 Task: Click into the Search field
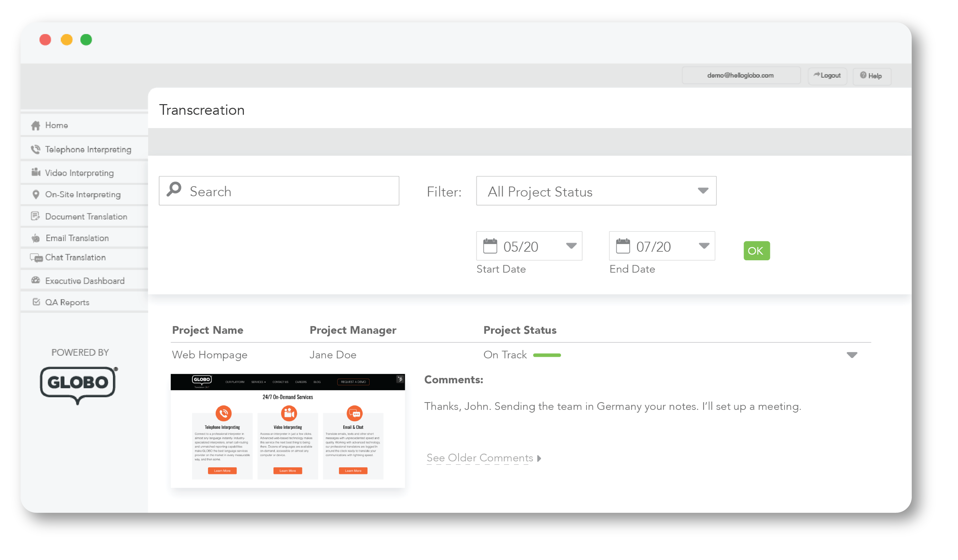point(279,191)
